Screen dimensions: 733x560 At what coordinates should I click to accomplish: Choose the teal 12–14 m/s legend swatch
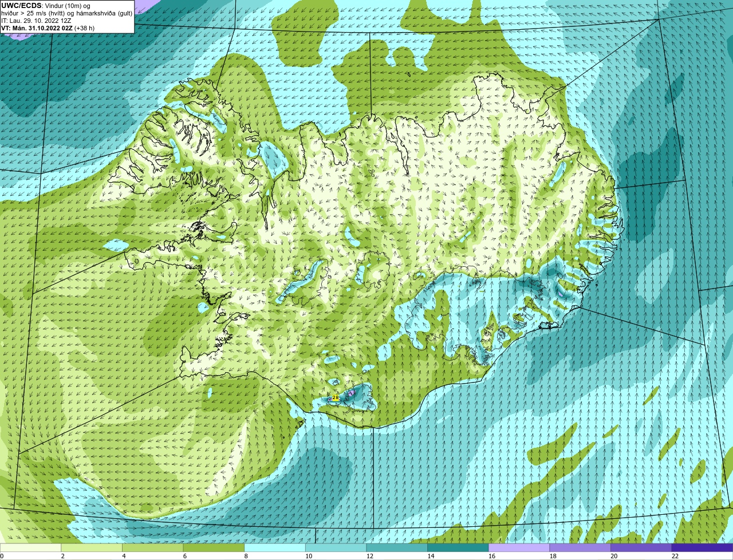click(x=397, y=547)
